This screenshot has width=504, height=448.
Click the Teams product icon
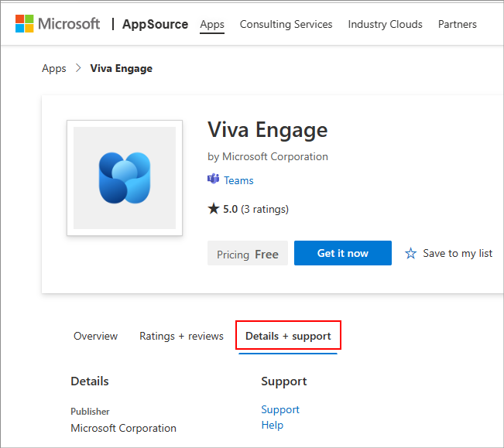tap(213, 179)
